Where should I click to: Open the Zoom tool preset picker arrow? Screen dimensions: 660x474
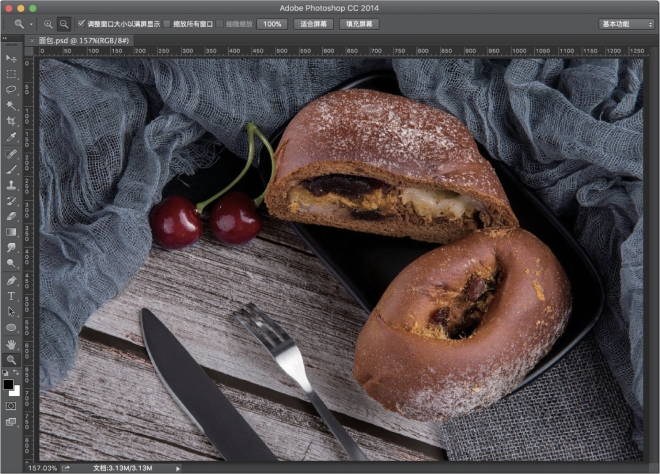pos(31,24)
